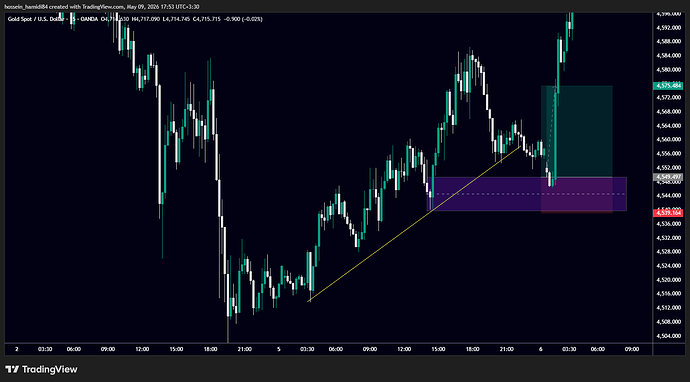The image size is (690, 382).
Task: Click the OANDA exchange label in the legend
Action: [x=90, y=19]
